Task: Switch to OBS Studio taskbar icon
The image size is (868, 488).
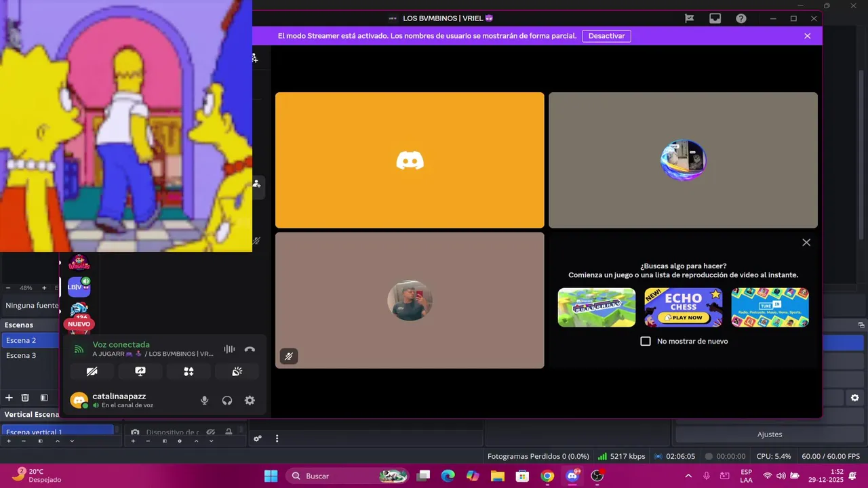Action: pos(597,476)
